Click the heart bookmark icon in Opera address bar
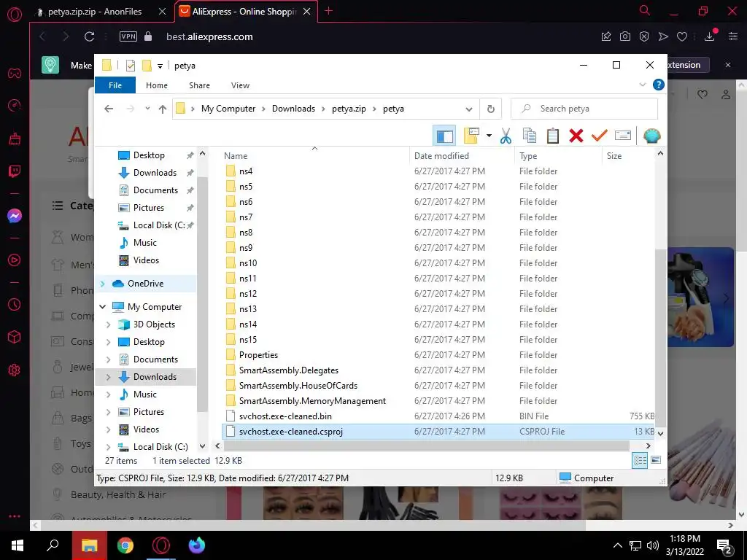 [682, 36]
